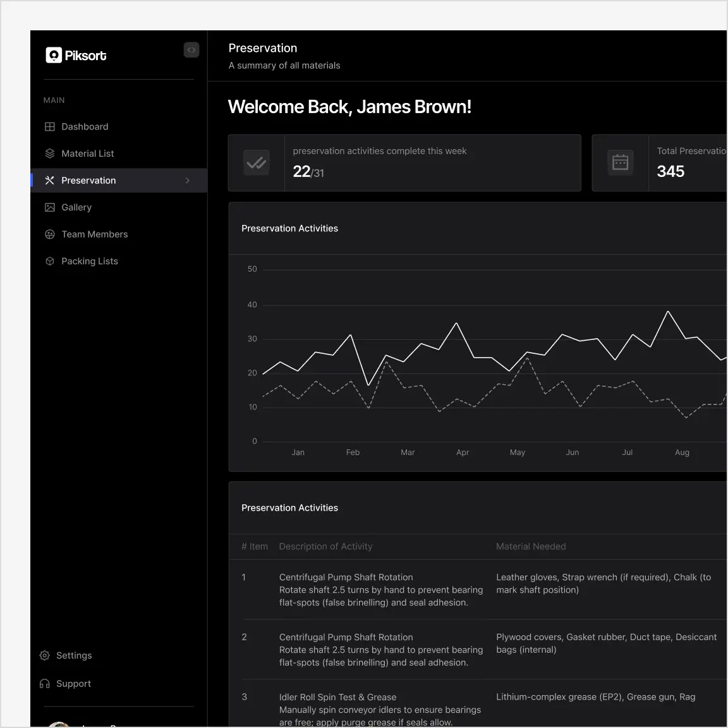Expand the Preservation menu chevron

click(x=187, y=180)
